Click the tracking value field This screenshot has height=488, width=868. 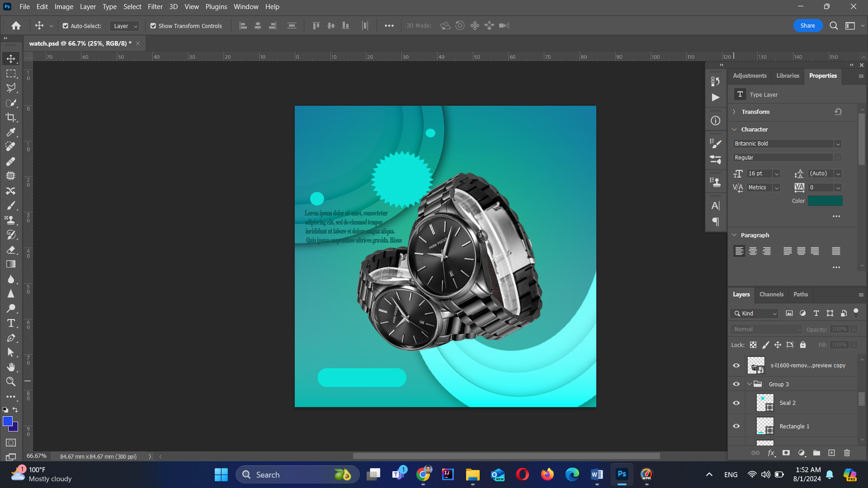click(x=821, y=188)
